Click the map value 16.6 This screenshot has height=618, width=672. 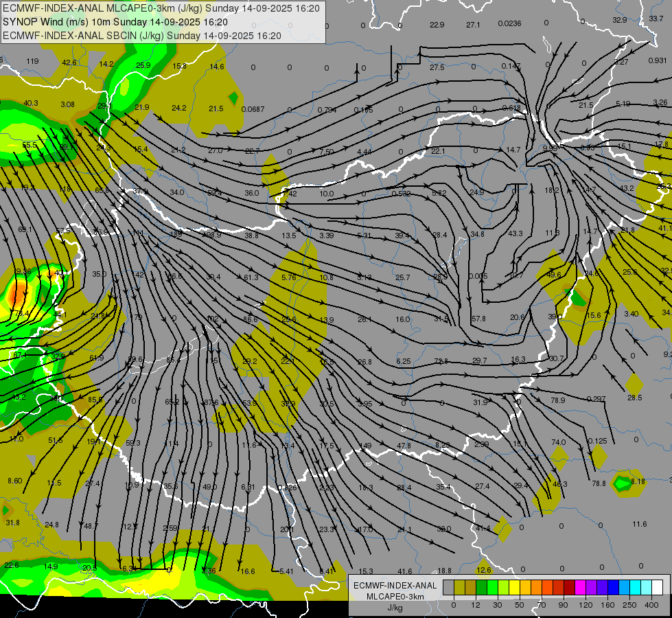[248, 571]
